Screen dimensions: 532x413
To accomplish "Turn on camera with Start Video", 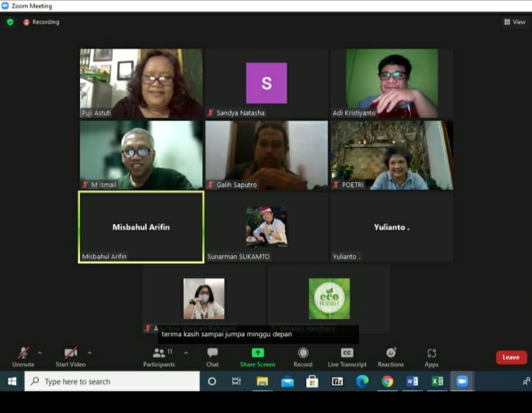I will [x=70, y=357].
